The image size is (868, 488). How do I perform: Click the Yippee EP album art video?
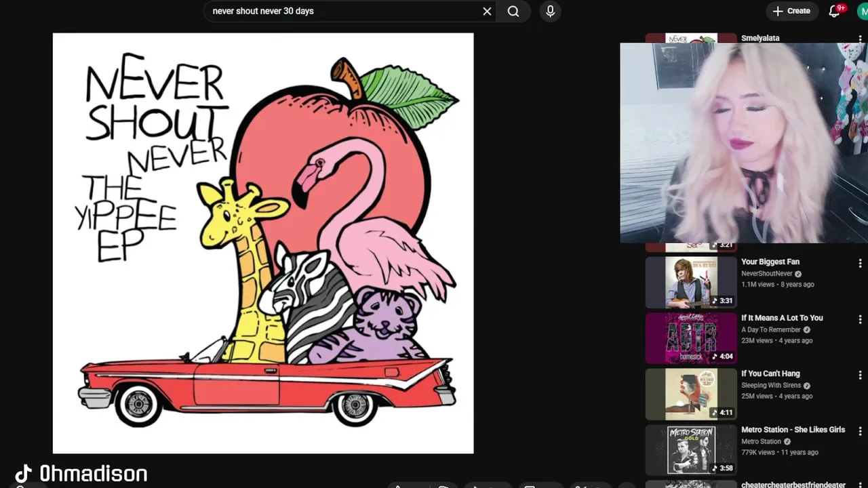[x=263, y=243]
